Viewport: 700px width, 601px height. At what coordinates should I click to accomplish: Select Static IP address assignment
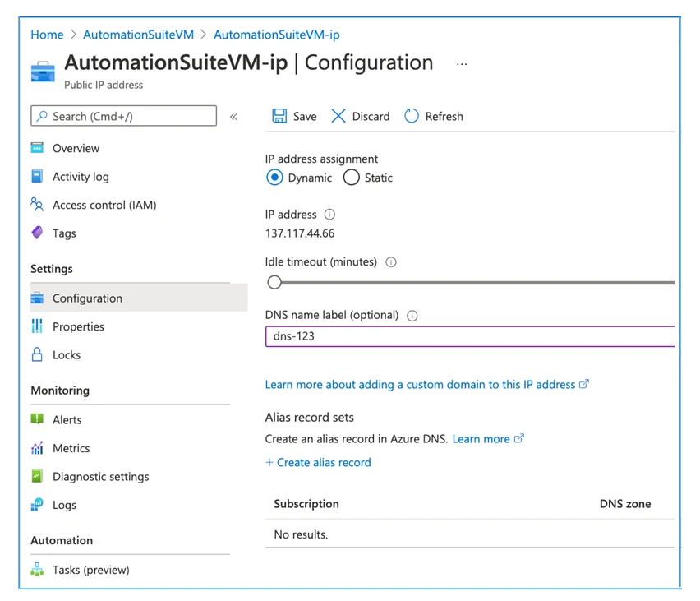[352, 178]
